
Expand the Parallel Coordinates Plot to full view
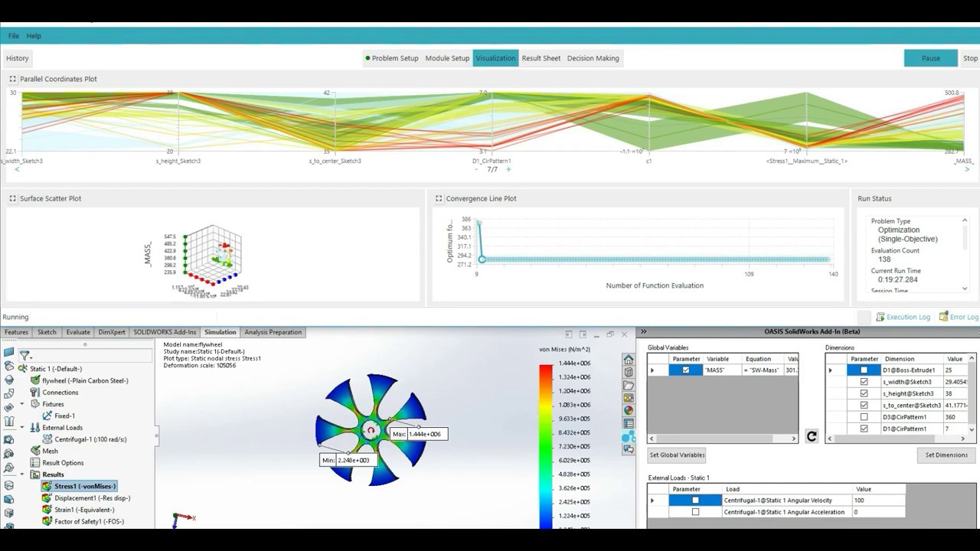point(12,79)
